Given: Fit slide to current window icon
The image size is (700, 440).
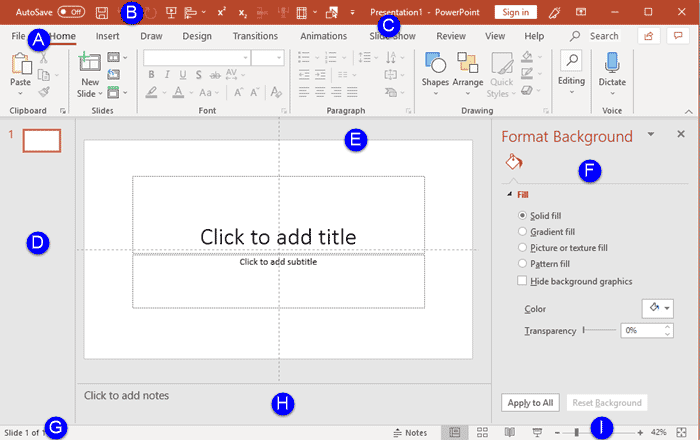Looking at the screenshot, I should 682,432.
